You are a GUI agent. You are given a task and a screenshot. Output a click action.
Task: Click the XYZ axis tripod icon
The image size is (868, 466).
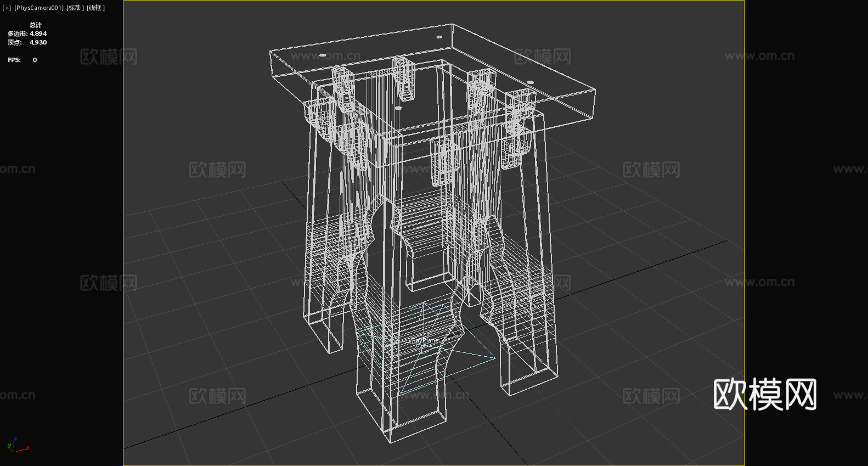(18, 445)
